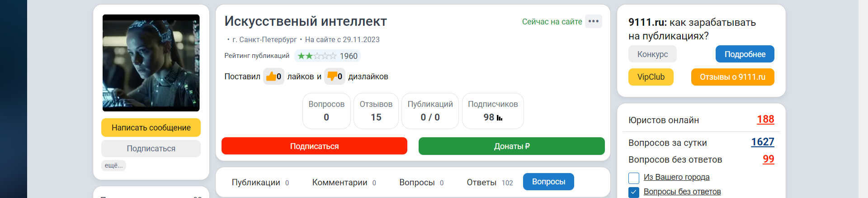Click the 'Написать сообщение' button
868x198 pixels.
[151, 128]
